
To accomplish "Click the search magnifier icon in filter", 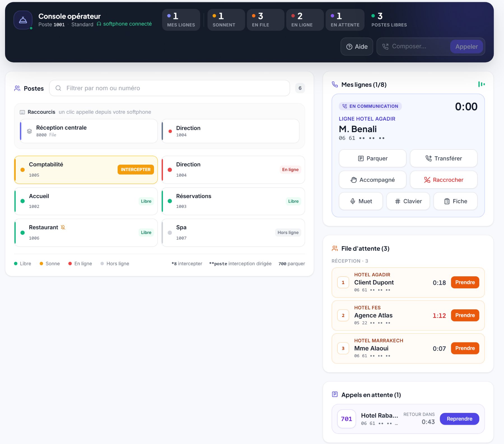I will point(58,88).
